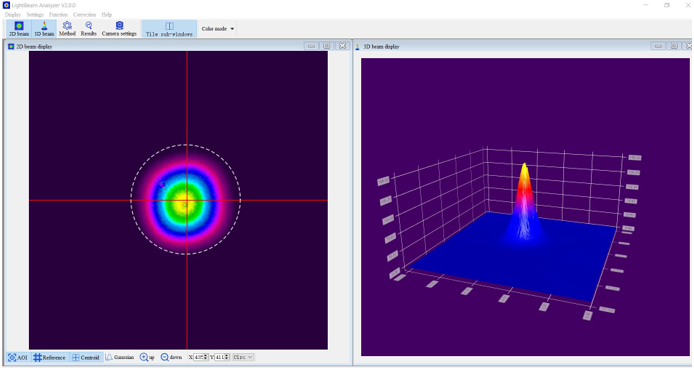Open Camera settings
Viewport: 694px width, 370px height.
click(119, 29)
